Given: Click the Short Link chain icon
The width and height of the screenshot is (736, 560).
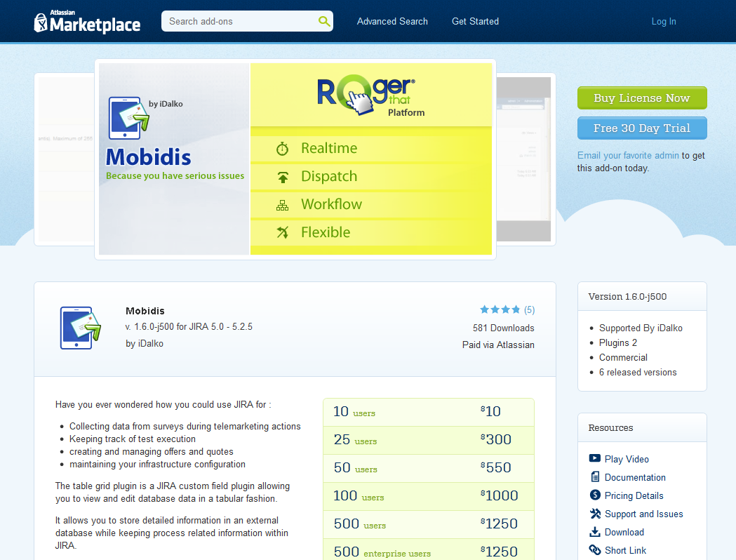Looking at the screenshot, I should (595, 550).
